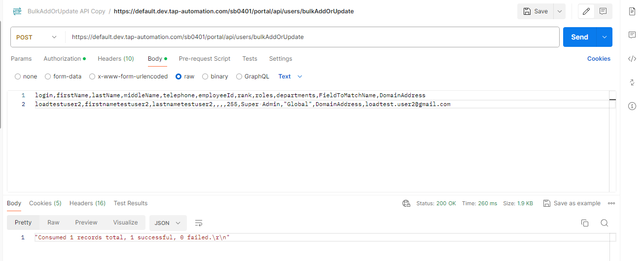Search the response using magnifier icon
The height and width of the screenshot is (261, 644).
tap(604, 223)
